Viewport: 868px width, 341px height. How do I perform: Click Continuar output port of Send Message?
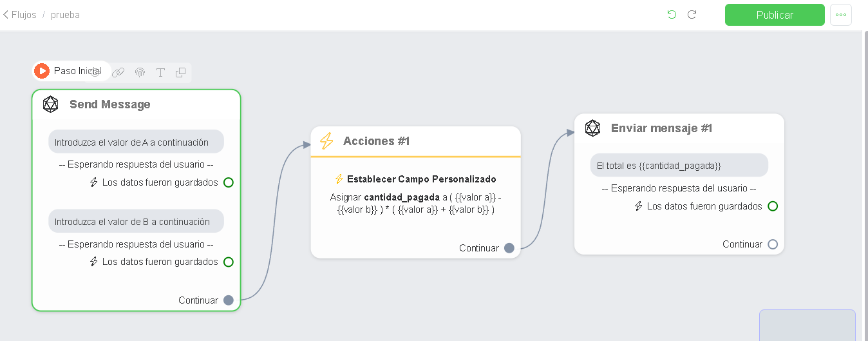(x=228, y=300)
